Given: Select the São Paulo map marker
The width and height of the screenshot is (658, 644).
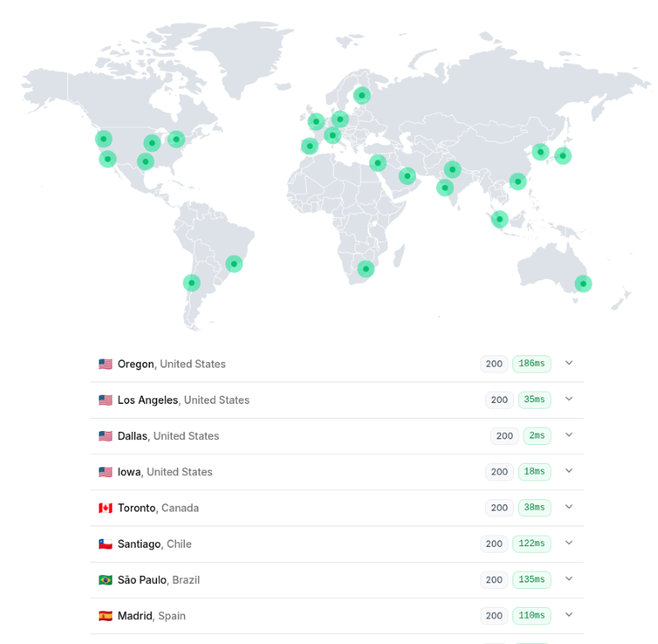Looking at the screenshot, I should coord(234,263).
